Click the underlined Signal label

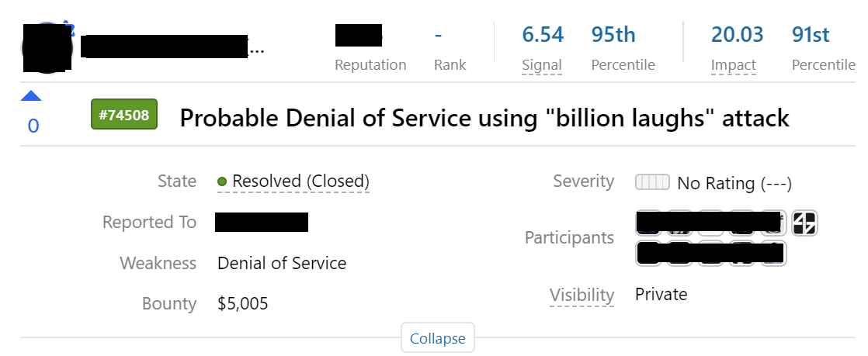[542, 65]
